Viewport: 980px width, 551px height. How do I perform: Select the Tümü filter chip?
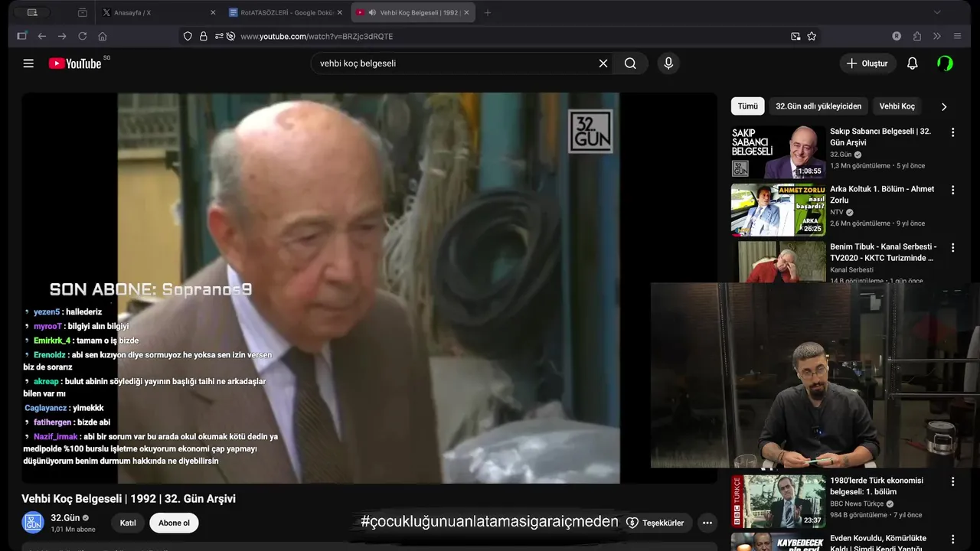[x=747, y=106]
